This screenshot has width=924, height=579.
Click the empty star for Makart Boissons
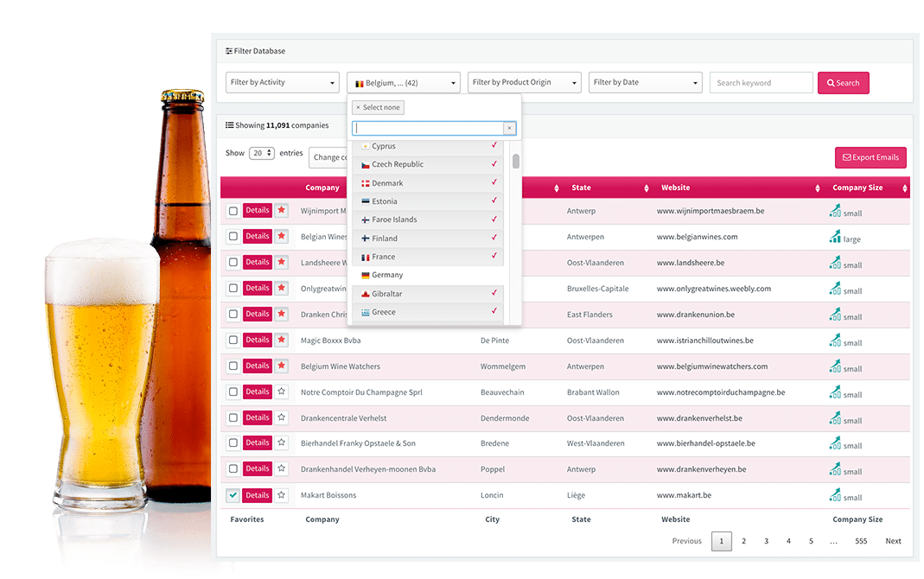(x=281, y=495)
